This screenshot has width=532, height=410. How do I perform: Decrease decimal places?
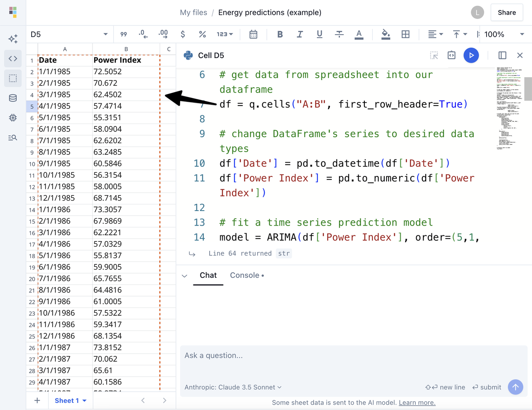pyautogui.click(x=143, y=34)
